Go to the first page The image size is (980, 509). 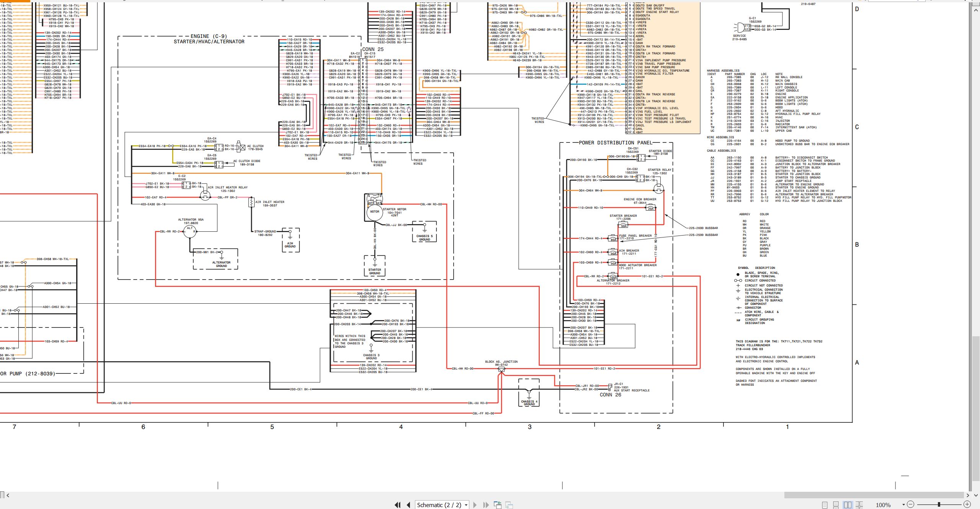click(x=398, y=505)
